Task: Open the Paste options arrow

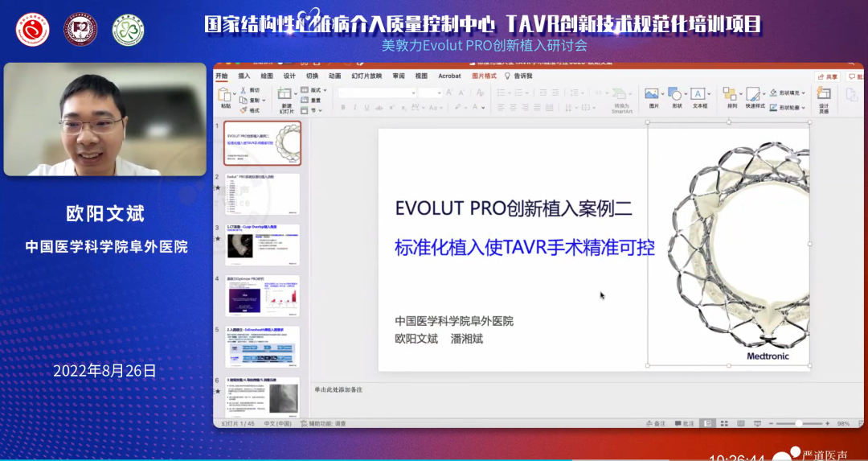Action: [x=235, y=93]
